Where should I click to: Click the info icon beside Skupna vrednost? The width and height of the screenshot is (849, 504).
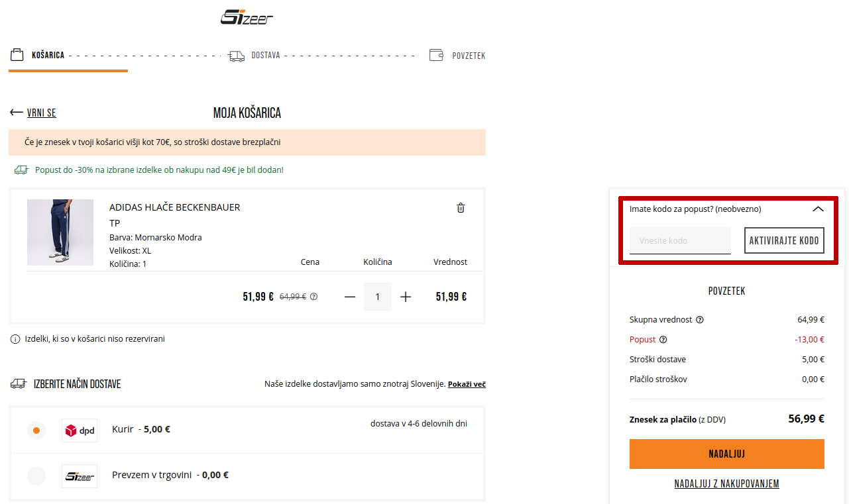(700, 320)
